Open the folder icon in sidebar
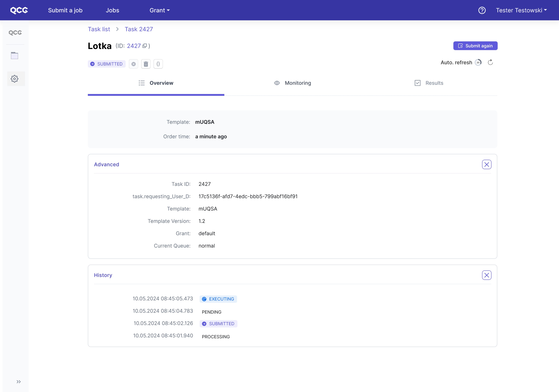The width and height of the screenshot is (559, 392). coord(15,56)
